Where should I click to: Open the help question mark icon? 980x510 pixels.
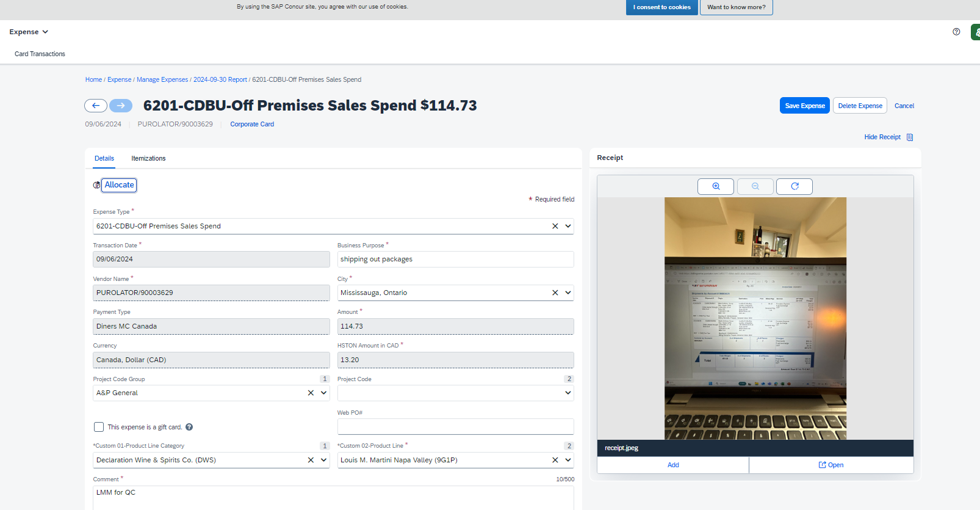point(956,32)
